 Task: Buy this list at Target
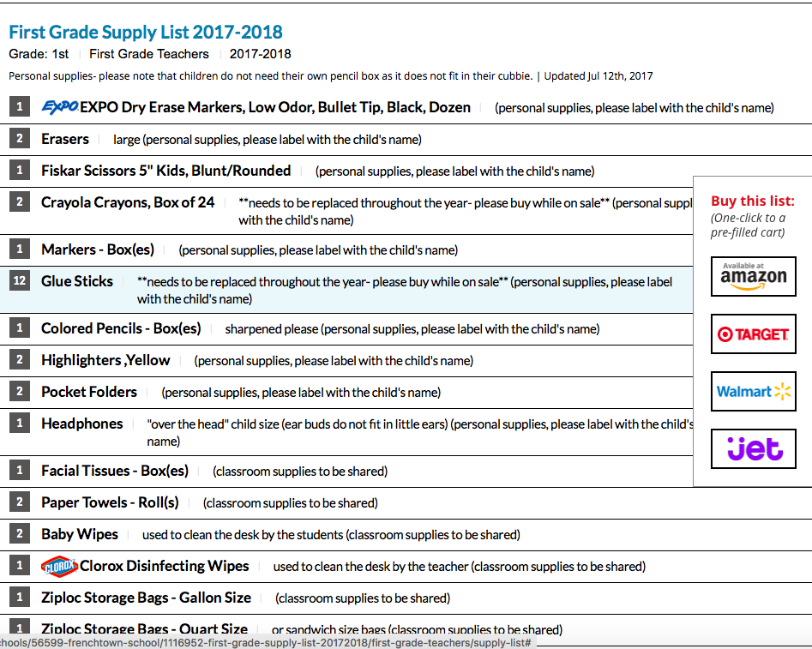pyautogui.click(x=754, y=334)
